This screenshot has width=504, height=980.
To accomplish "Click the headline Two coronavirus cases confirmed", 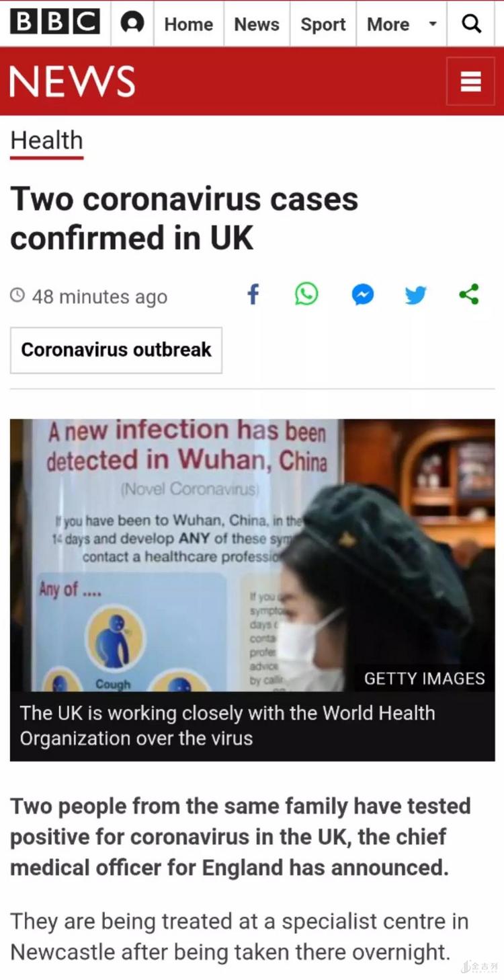I will [x=184, y=219].
